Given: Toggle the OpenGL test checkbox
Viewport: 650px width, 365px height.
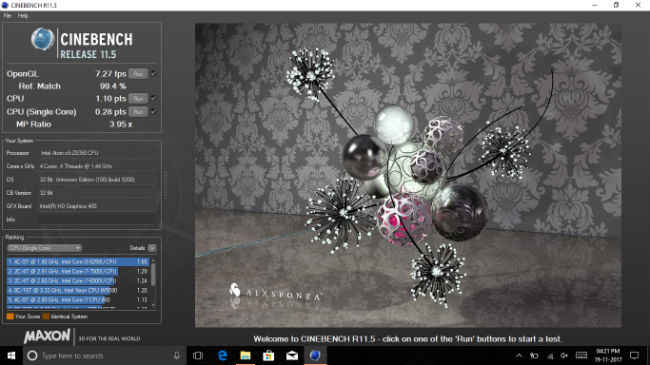Looking at the screenshot, I should 154,74.
